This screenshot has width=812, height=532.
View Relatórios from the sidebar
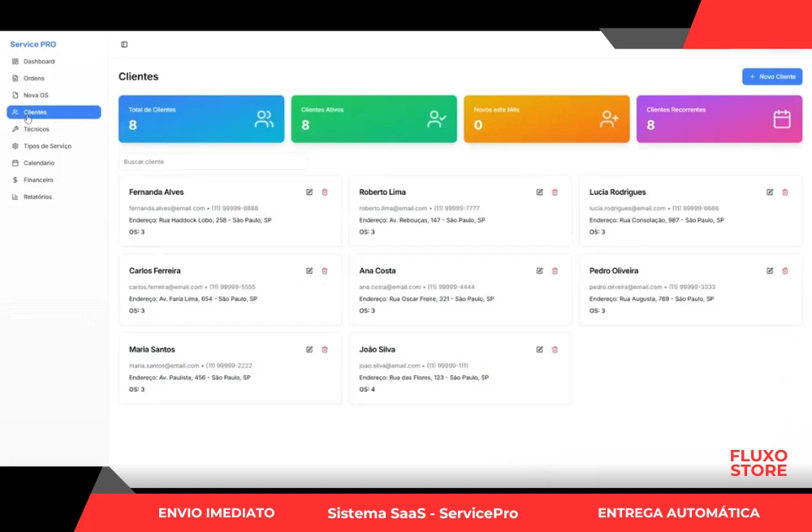tap(37, 197)
